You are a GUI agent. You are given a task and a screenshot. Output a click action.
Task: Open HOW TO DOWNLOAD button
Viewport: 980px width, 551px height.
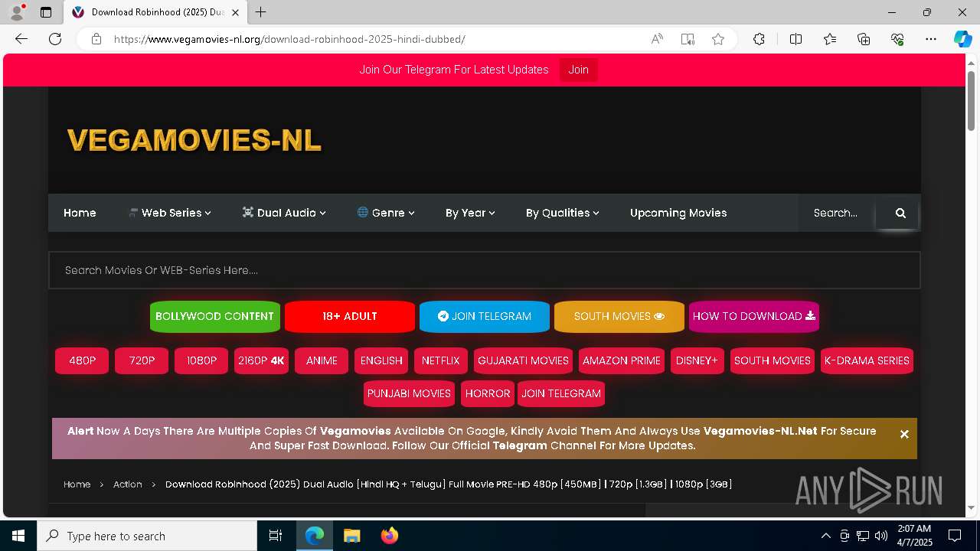coord(753,316)
